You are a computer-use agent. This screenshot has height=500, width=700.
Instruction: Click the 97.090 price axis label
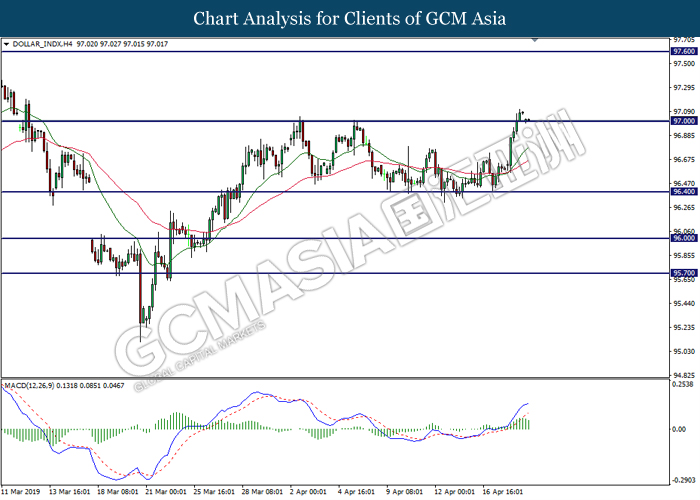(x=684, y=111)
